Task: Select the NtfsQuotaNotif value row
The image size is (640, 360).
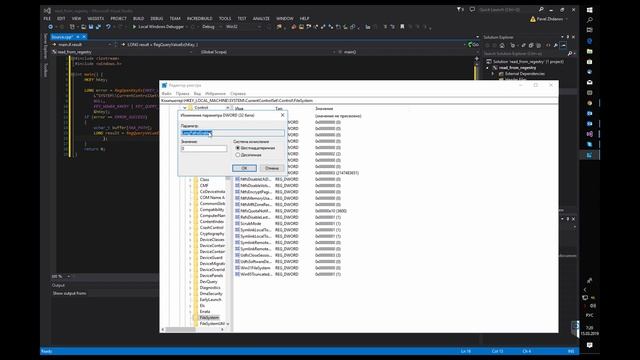Action: [291, 211]
